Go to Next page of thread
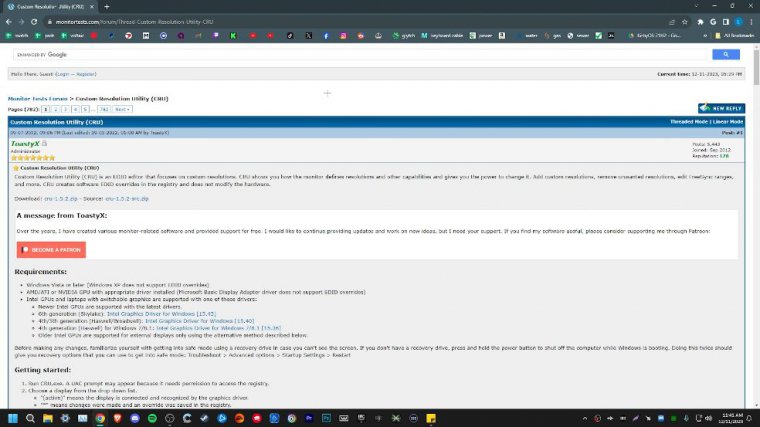Viewport: 760px width, 427px height. click(122, 108)
